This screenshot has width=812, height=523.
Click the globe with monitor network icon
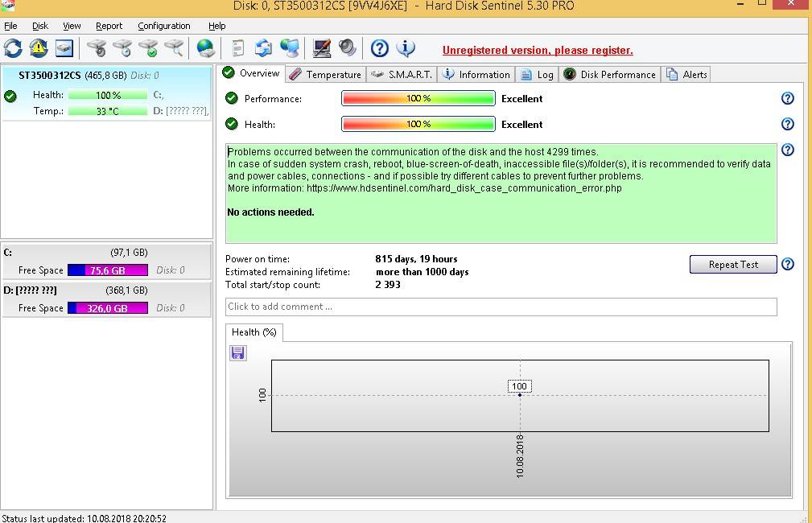click(290, 48)
